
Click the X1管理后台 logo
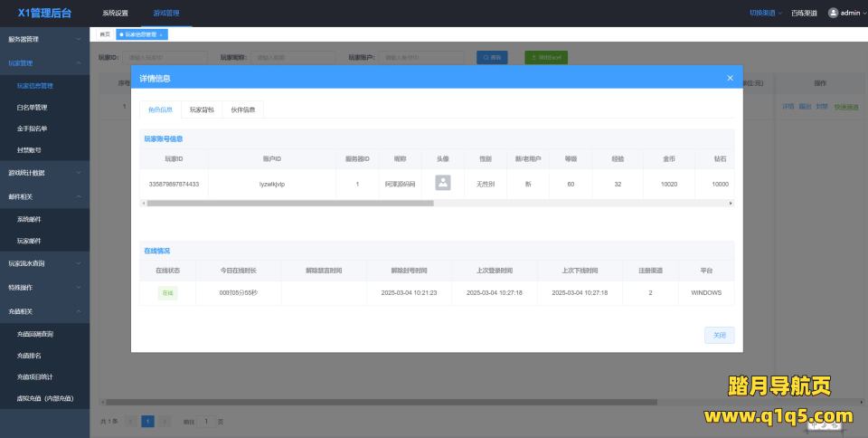tap(44, 13)
